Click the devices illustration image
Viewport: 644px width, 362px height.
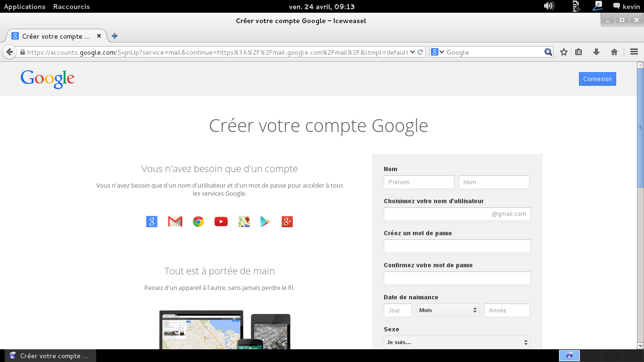(225, 329)
